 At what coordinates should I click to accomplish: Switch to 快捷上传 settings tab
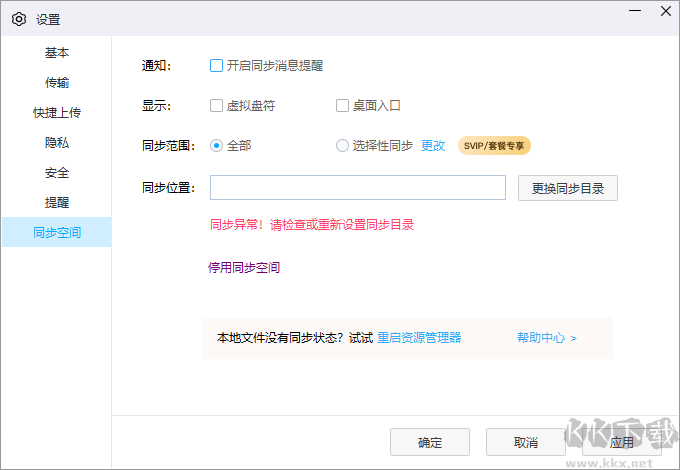(57, 113)
